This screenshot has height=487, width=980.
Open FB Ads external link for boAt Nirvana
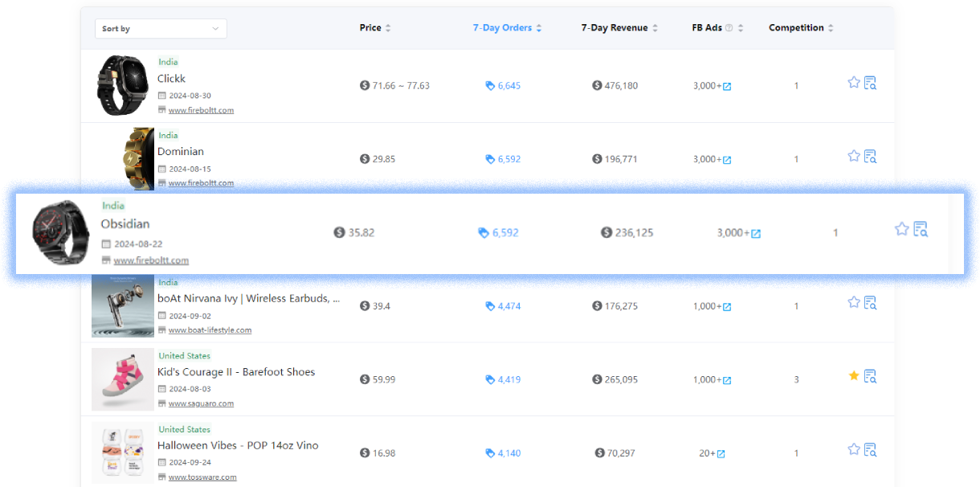[727, 307]
